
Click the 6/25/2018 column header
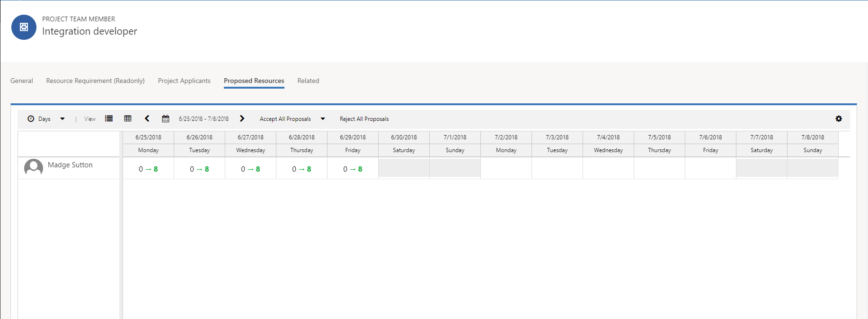click(x=148, y=137)
